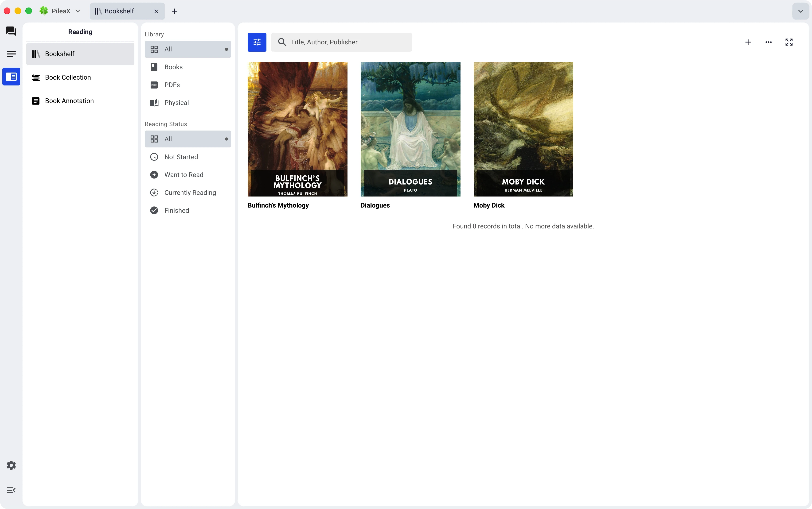Viewport: 812px width, 509px height.
Task: Open the notes lines icon in left rail
Action: tap(11, 54)
